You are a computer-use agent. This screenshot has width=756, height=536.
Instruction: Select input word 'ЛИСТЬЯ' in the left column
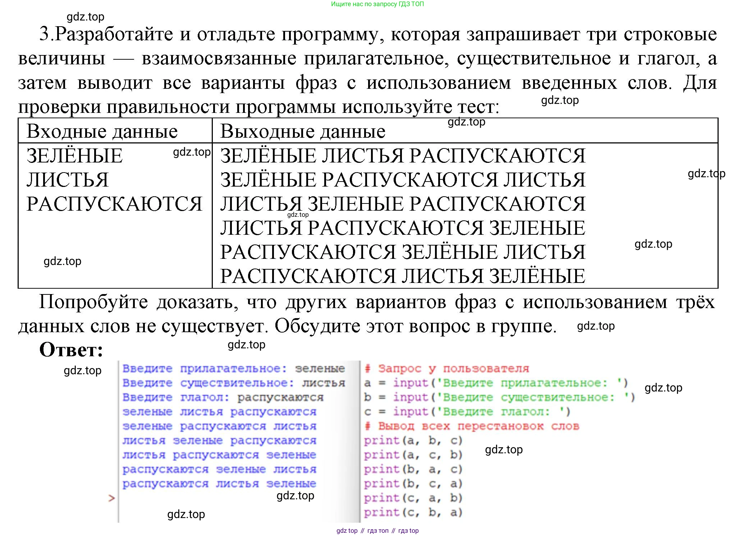pos(67,180)
